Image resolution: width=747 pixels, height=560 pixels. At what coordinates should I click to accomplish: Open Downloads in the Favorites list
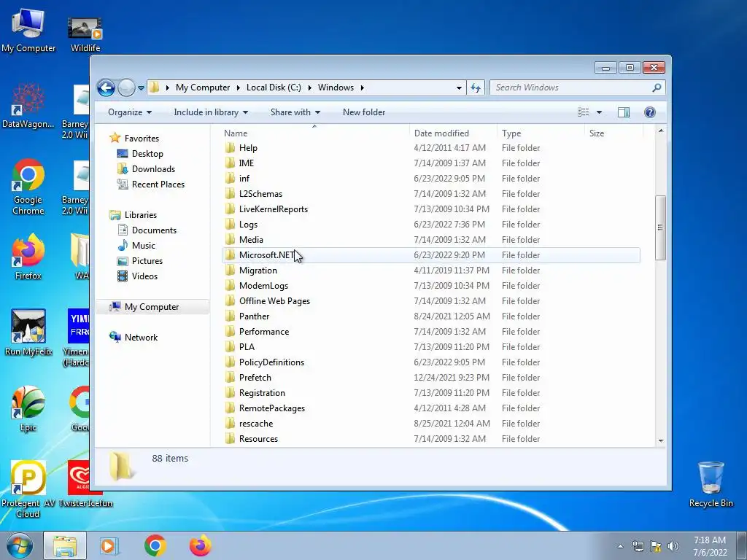(x=153, y=169)
